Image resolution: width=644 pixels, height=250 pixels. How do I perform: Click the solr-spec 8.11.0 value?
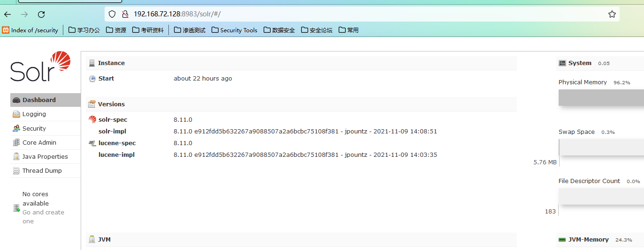click(183, 120)
